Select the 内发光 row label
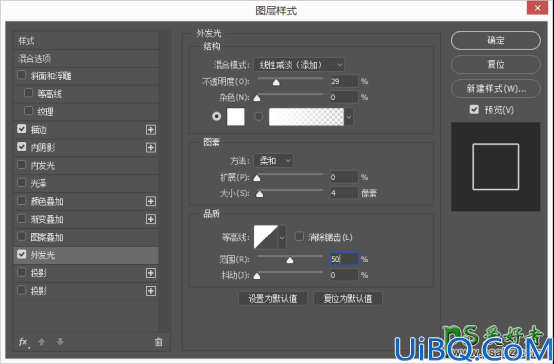 point(42,165)
